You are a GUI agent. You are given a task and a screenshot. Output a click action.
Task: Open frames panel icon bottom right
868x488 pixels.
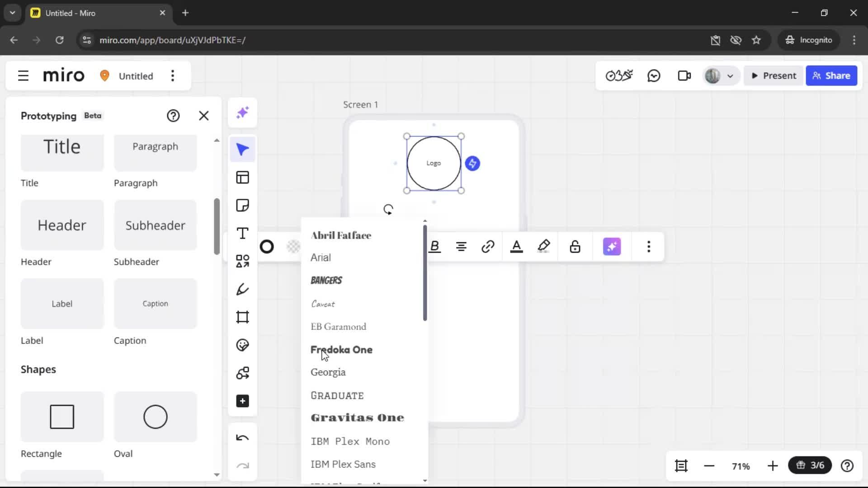click(x=681, y=465)
